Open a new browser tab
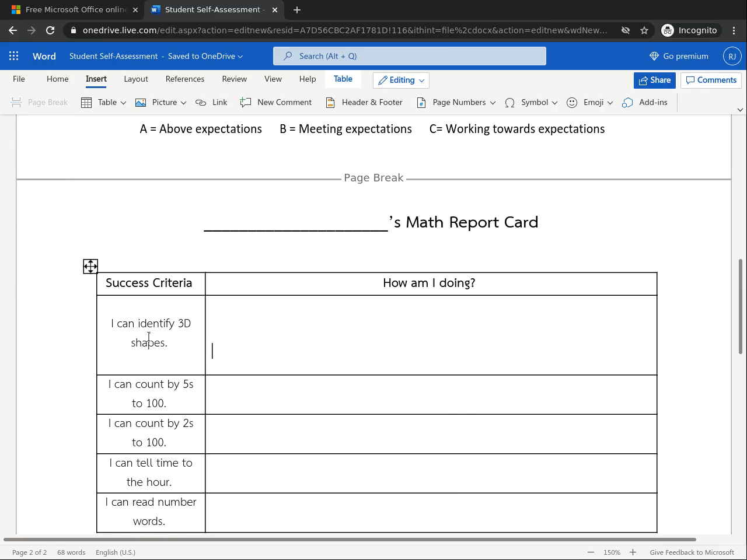Image resolution: width=747 pixels, height=560 pixels. [x=297, y=10]
